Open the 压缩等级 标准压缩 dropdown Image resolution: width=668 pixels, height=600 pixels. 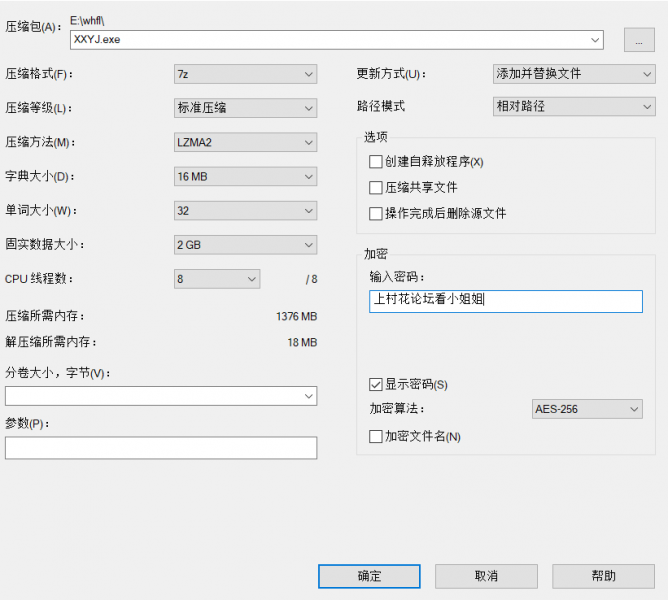point(245,108)
